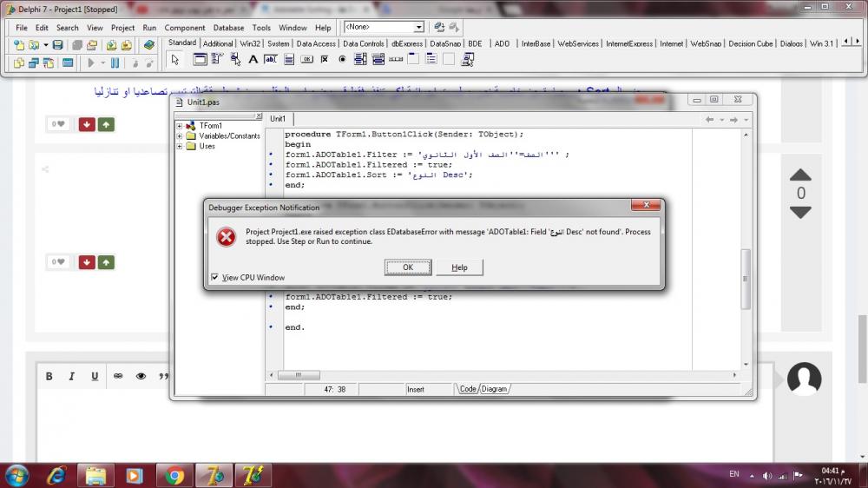Expand the Variables/Constants tree node
Image resolution: width=868 pixels, height=488 pixels.
180,135
